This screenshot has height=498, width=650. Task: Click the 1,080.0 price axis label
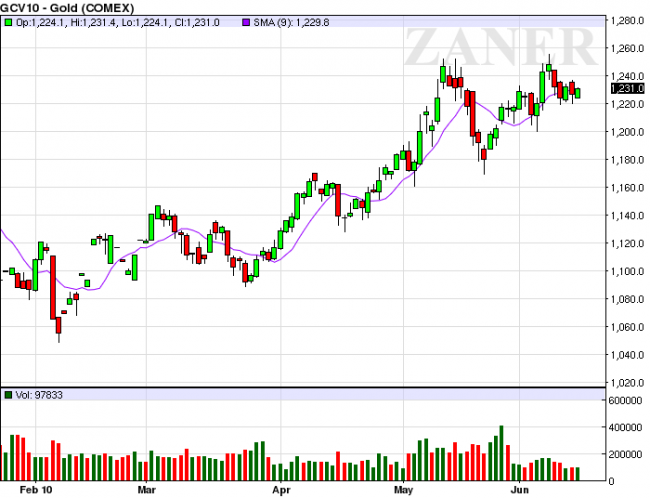[627, 299]
